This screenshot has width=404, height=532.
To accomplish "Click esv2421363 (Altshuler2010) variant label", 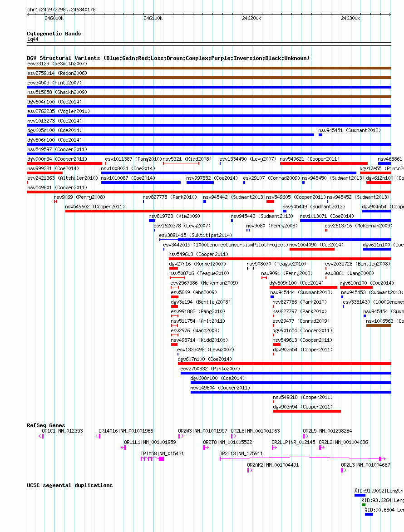I will (x=63, y=178).
